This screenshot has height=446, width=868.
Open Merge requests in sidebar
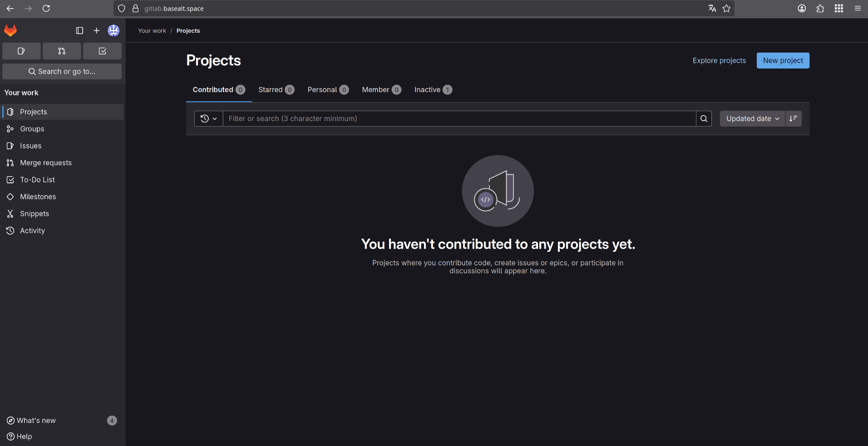coord(63,163)
